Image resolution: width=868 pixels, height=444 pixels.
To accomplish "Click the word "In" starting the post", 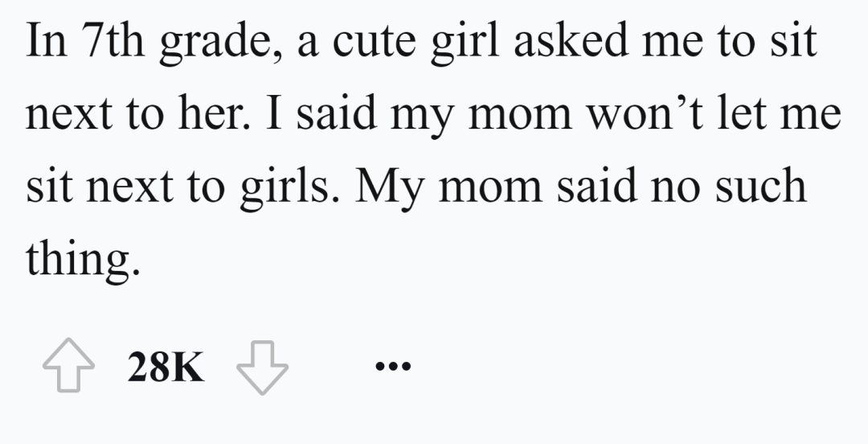I will click(43, 43).
